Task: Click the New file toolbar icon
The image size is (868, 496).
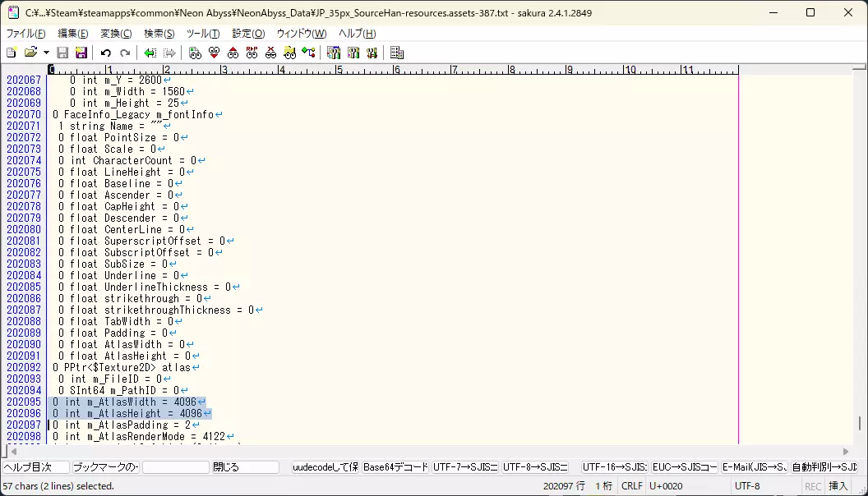Action: [x=12, y=53]
